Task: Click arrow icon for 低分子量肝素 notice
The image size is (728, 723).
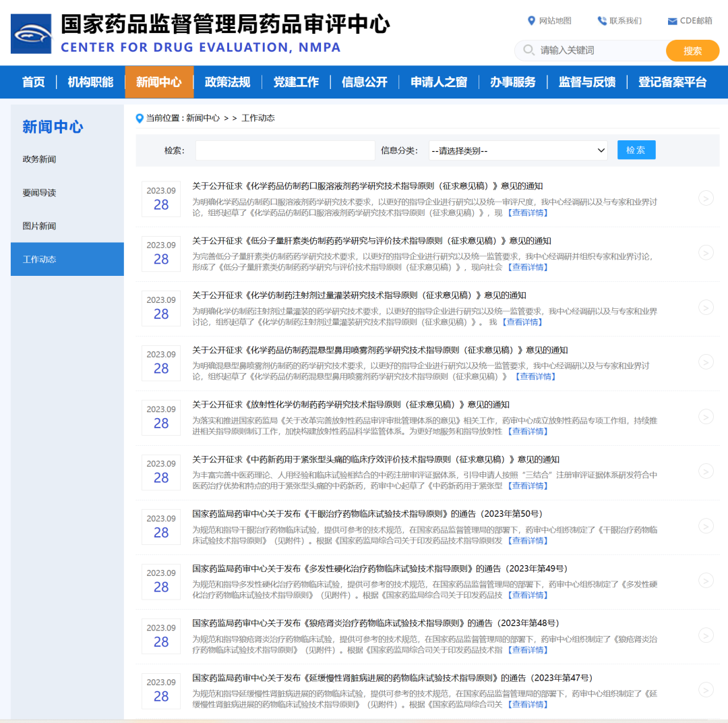Action: click(x=706, y=253)
